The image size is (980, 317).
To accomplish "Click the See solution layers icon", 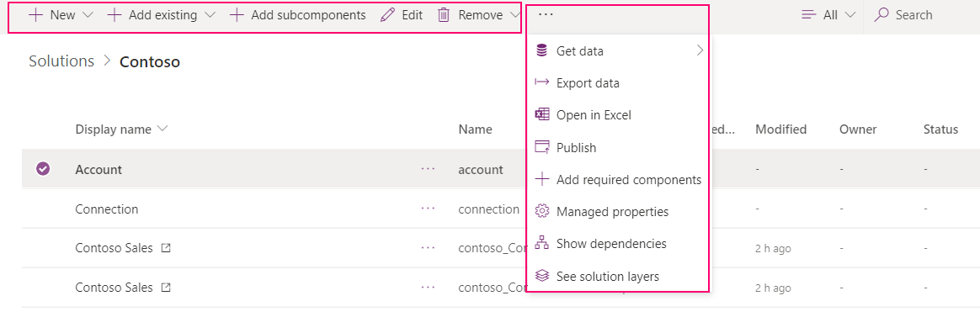I will [x=542, y=276].
